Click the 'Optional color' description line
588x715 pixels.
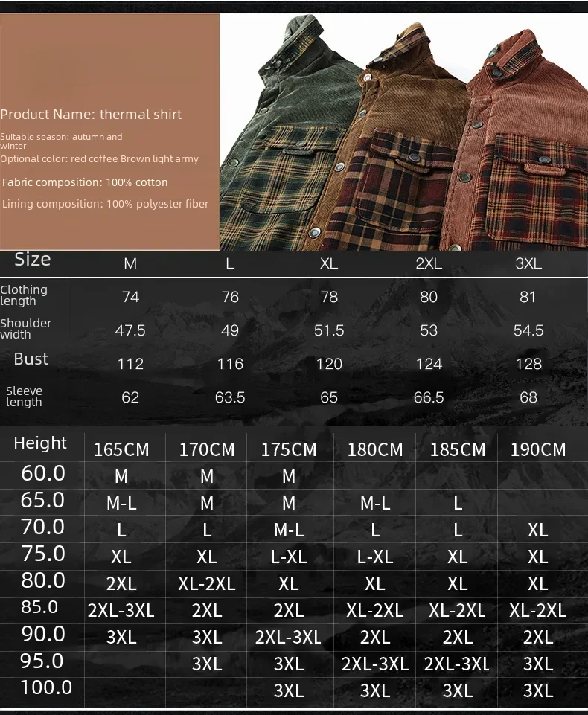point(99,159)
